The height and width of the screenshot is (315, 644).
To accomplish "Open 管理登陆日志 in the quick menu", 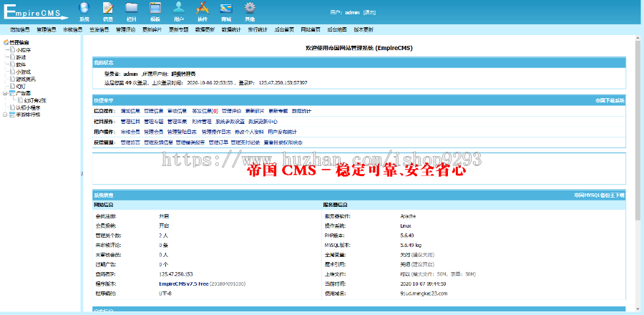I will pos(182,132).
